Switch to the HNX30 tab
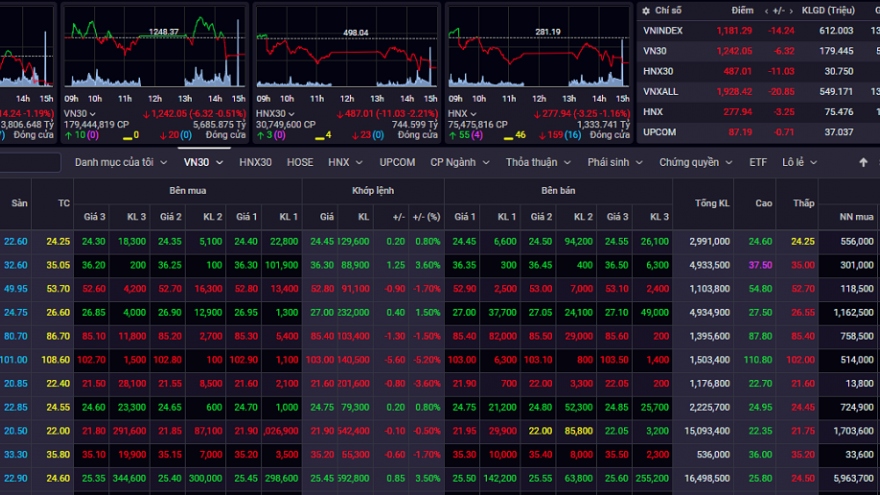 tap(255, 162)
